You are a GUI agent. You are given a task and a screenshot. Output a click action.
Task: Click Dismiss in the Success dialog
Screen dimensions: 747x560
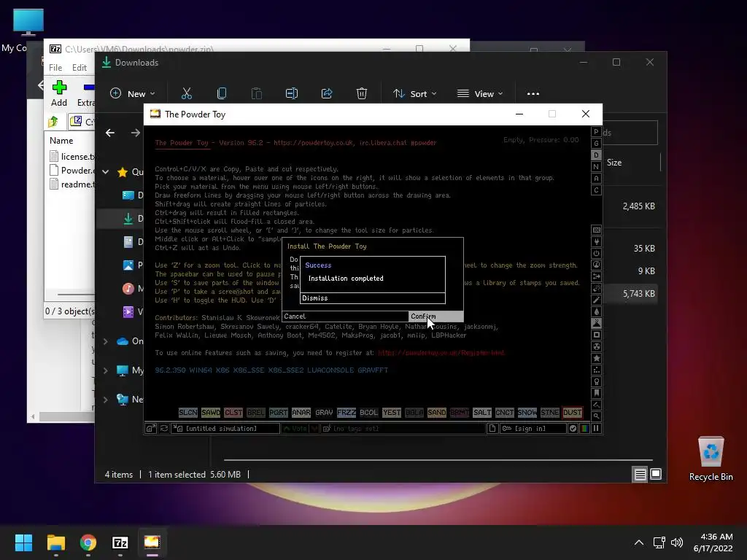click(373, 298)
